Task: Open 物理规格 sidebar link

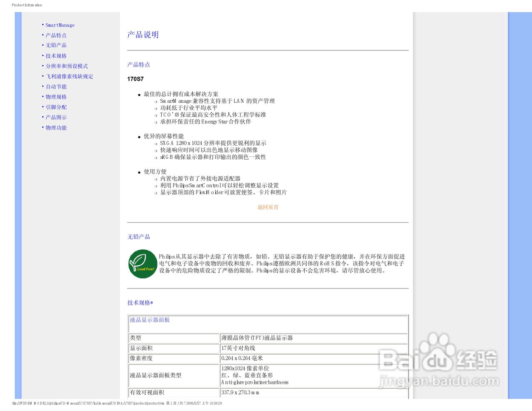Action: pos(56,97)
